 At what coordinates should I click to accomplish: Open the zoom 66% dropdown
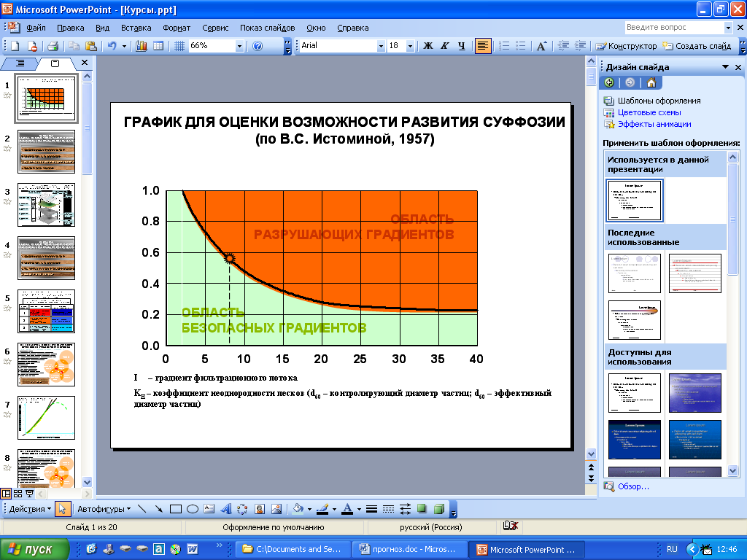239,46
